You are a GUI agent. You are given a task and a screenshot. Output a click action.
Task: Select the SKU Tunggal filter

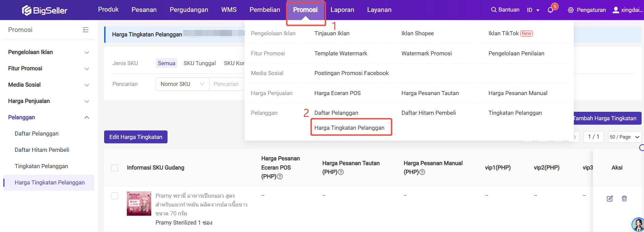pos(199,63)
